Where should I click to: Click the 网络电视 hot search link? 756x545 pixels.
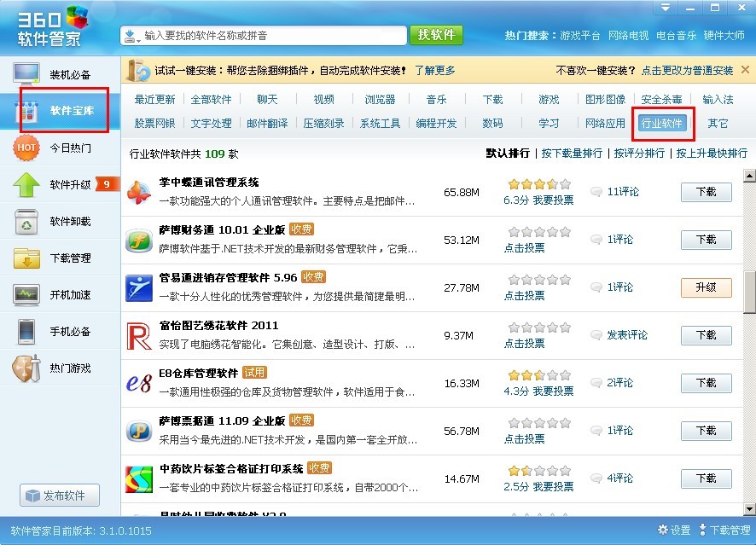coord(628,35)
